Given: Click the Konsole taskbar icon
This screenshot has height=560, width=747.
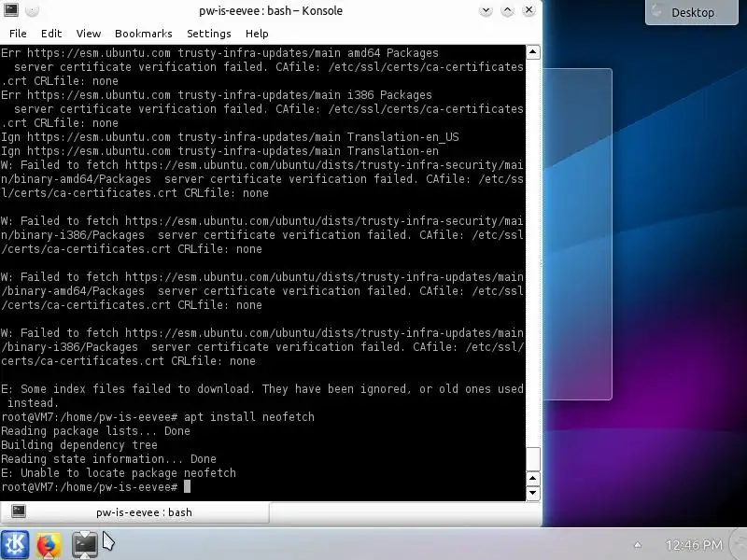Looking at the screenshot, I should (85, 544).
